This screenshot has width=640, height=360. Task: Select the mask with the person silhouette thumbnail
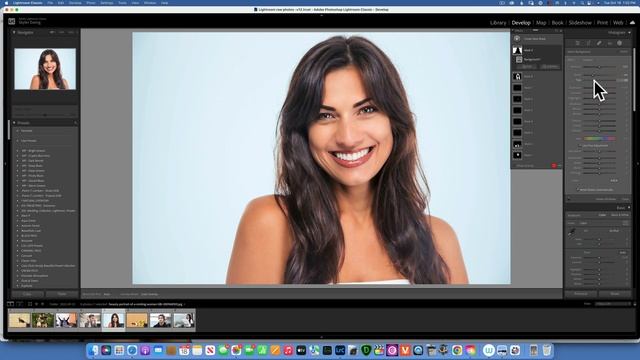click(x=517, y=76)
